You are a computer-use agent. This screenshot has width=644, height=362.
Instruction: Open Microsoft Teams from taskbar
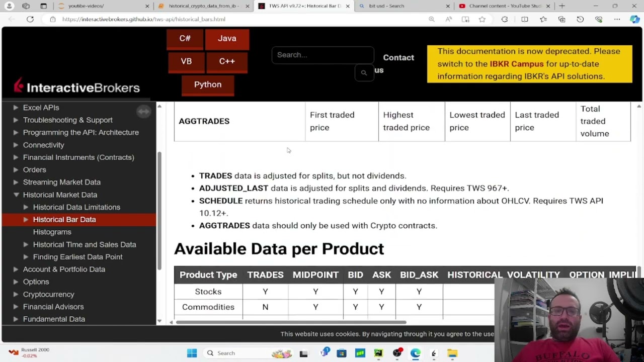pos(325,353)
